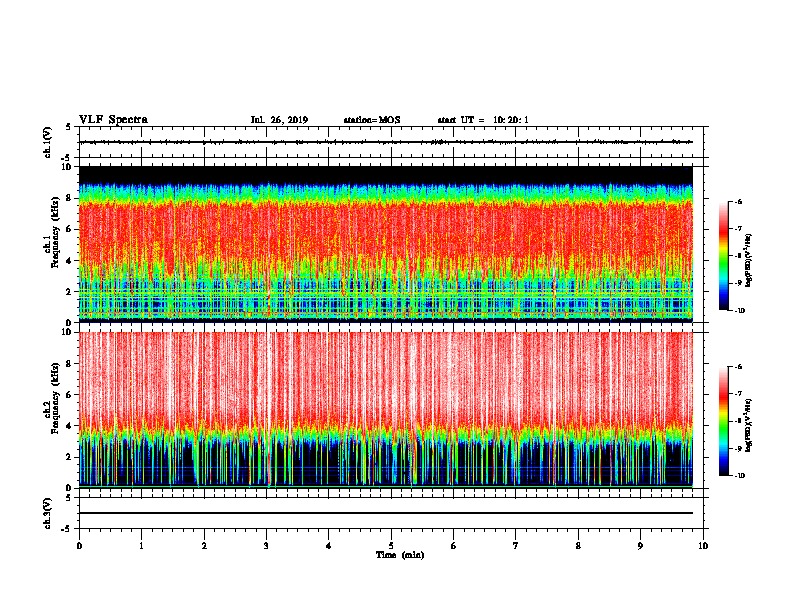Click the "VLF Spectra" title text
The width and height of the screenshot is (792, 612).
click(113, 120)
